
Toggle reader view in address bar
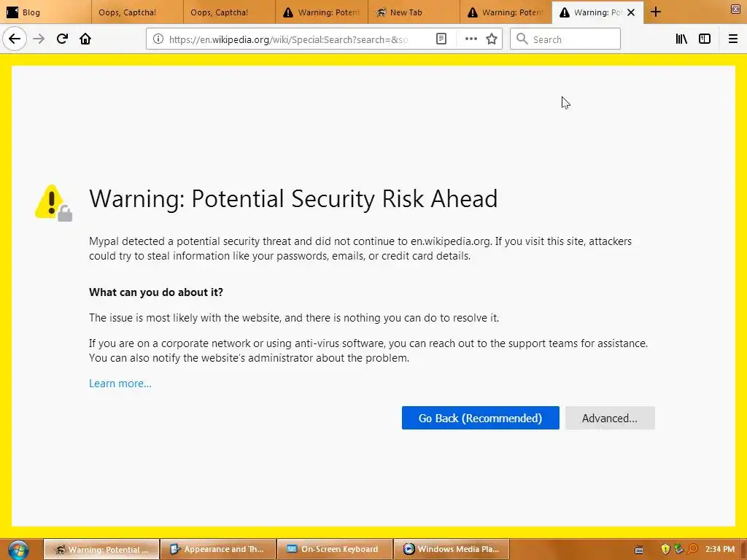(x=441, y=39)
